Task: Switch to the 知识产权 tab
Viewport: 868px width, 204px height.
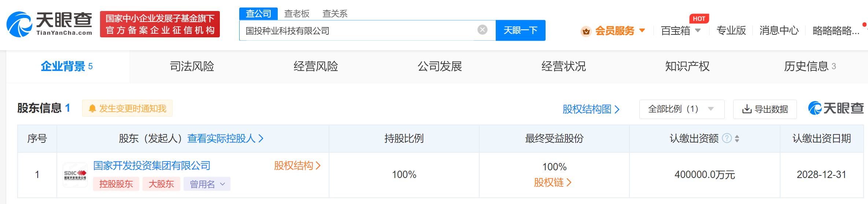Action: (x=687, y=66)
